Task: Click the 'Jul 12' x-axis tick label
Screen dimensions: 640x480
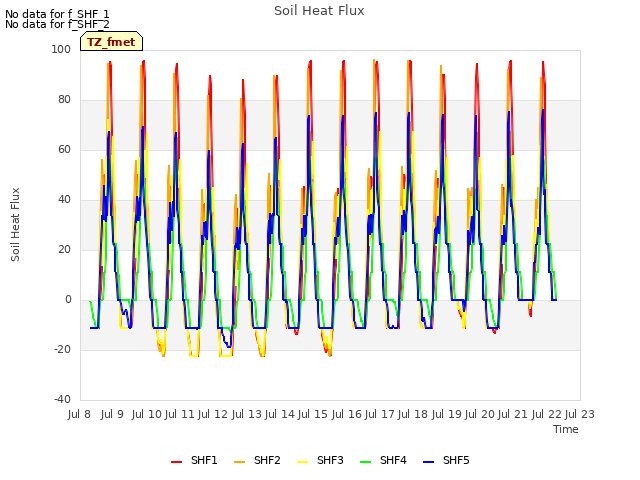Action: 213,414
